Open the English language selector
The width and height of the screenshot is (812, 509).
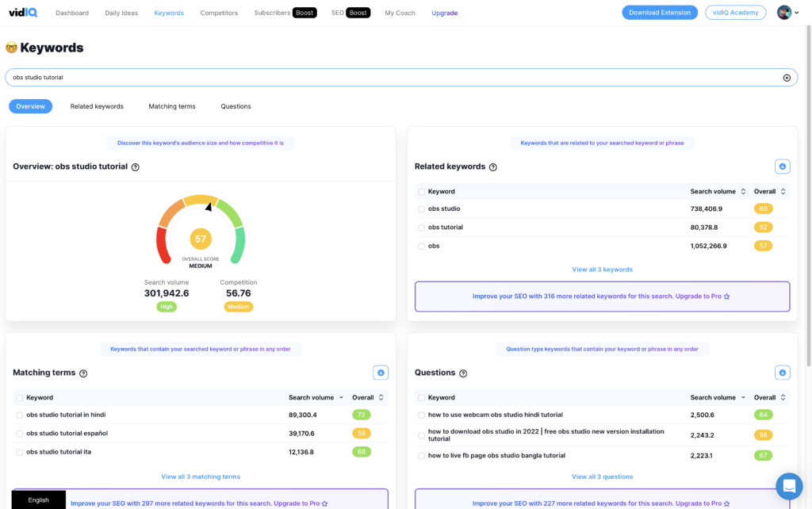point(39,499)
